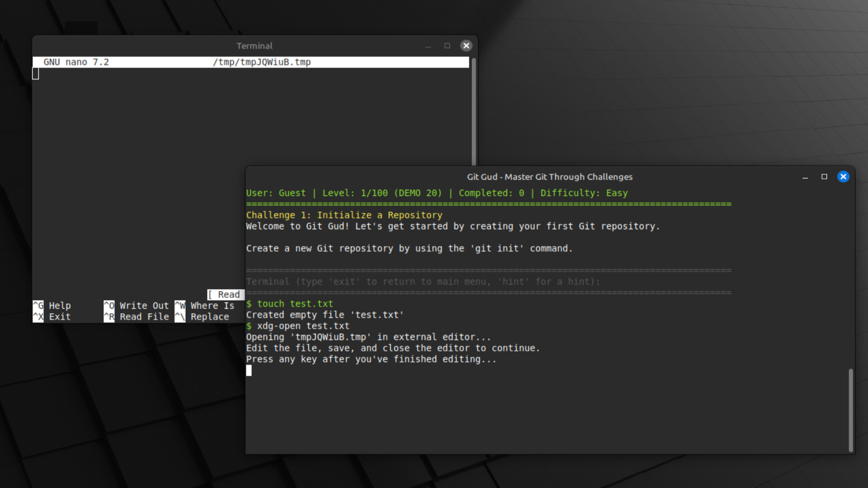Click the ^X keybinding icon for Exit

tap(38, 316)
